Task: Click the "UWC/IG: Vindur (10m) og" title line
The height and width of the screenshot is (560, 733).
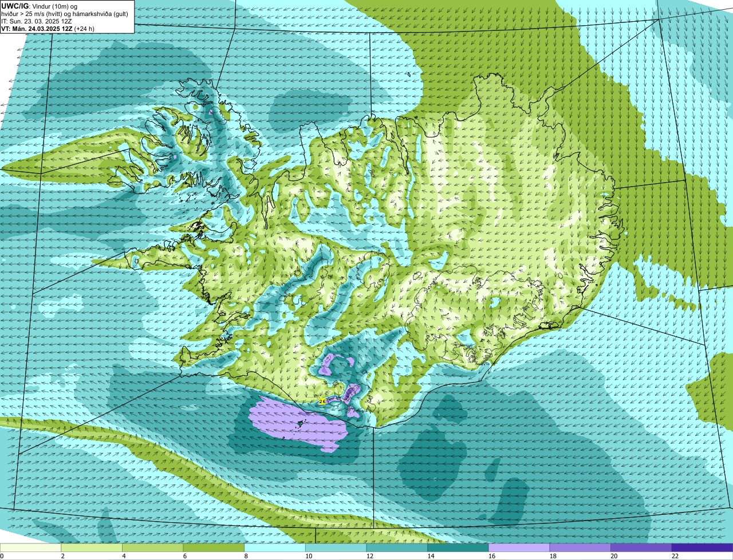Action: (x=39, y=6)
